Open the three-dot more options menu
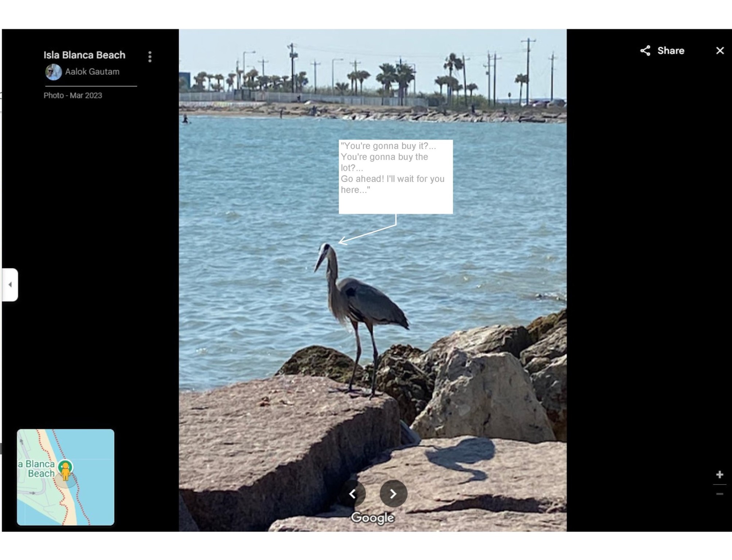Viewport: 732px width, 560px height. [150, 57]
